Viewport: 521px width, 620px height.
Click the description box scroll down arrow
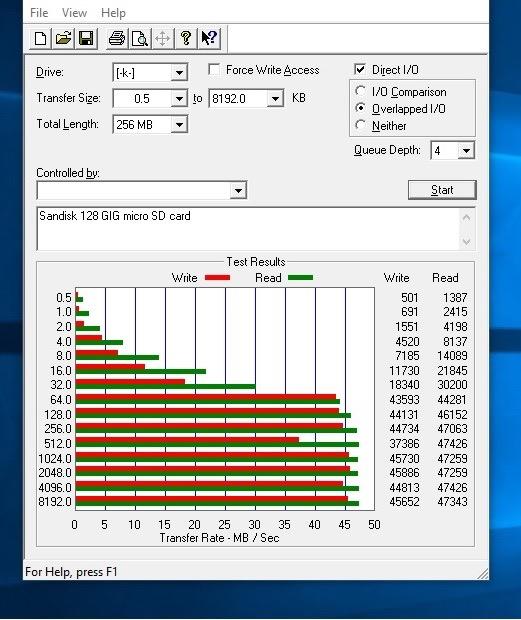click(466, 241)
